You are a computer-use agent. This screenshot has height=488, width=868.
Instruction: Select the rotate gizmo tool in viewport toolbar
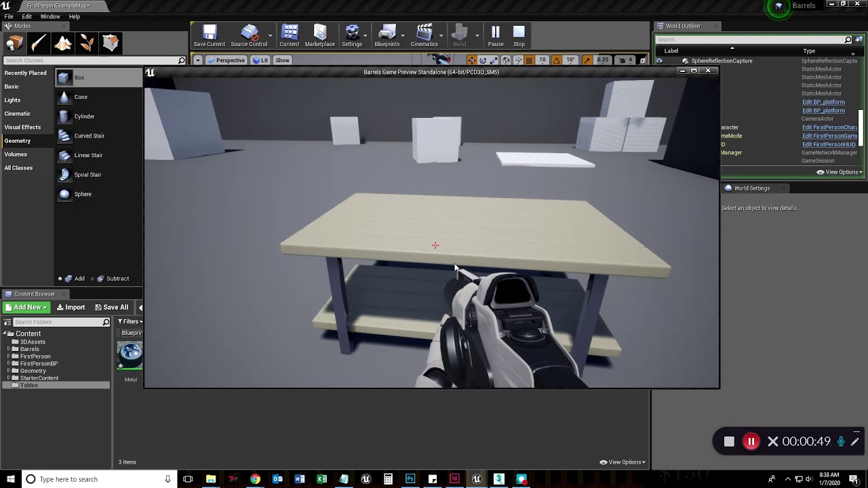coord(483,60)
